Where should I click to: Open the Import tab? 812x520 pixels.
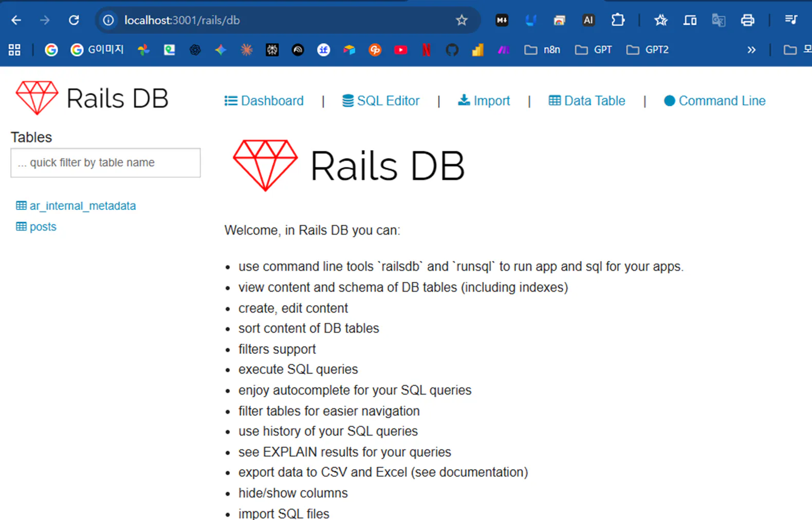coord(484,101)
